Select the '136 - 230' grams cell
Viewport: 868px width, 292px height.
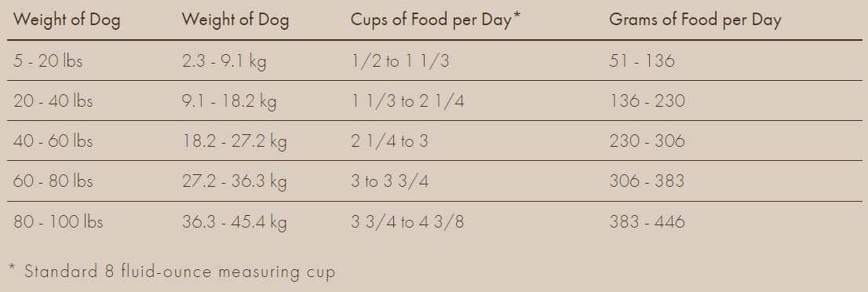coord(647,100)
